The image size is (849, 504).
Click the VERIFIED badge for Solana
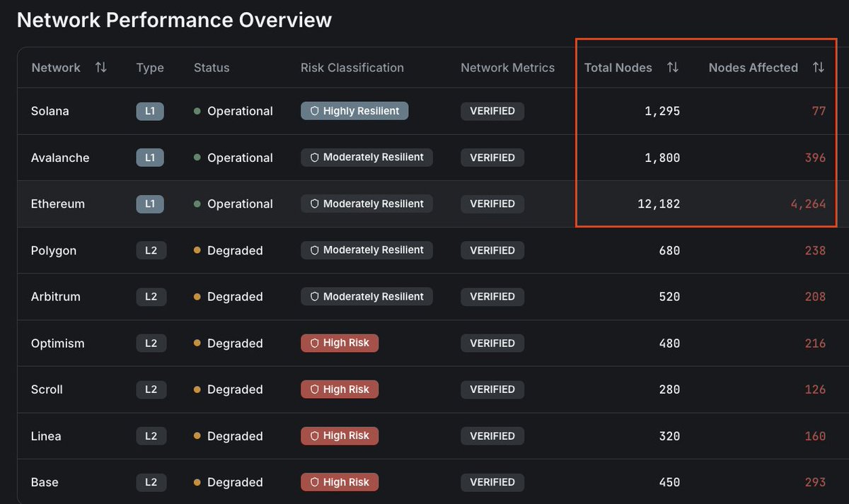(492, 111)
